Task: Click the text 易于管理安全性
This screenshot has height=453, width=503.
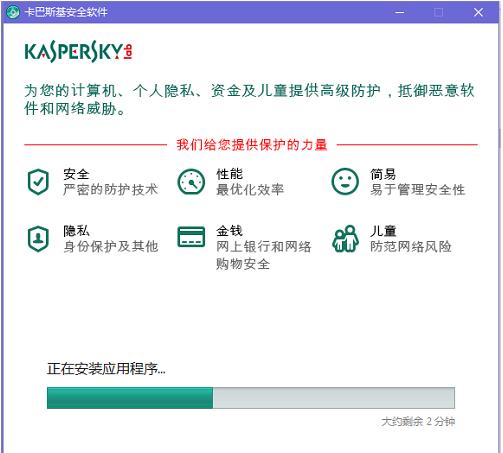Action: point(418,190)
